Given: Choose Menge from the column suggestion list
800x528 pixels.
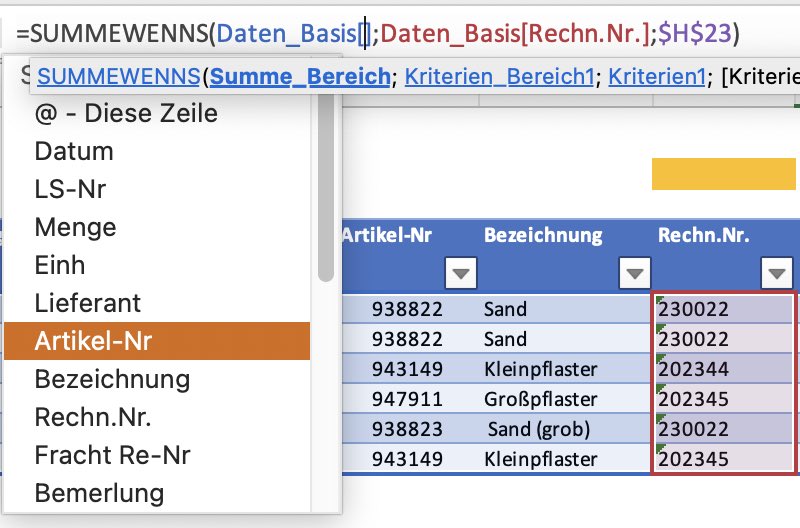Looking at the screenshot, I should pyautogui.click(x=157, y=227).
